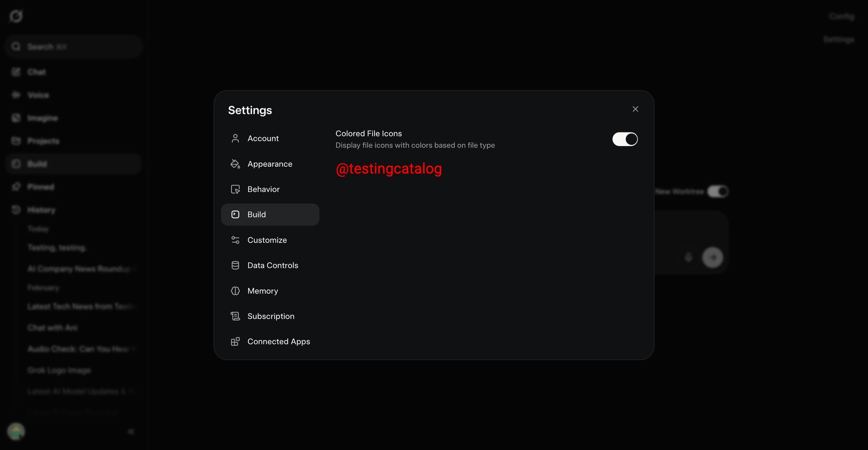Select the Build settings tab
This screenshot has width=868, height=450.
coord(270,215)
